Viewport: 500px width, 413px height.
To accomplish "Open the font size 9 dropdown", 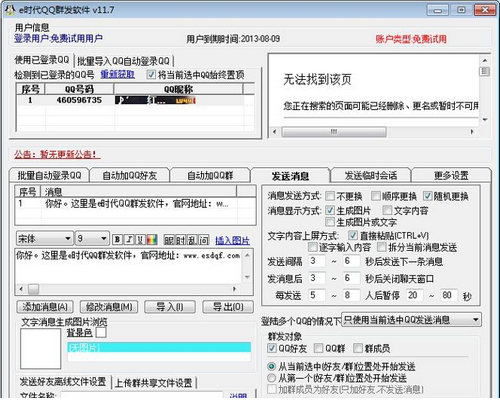I will click(x=92, y=239).
